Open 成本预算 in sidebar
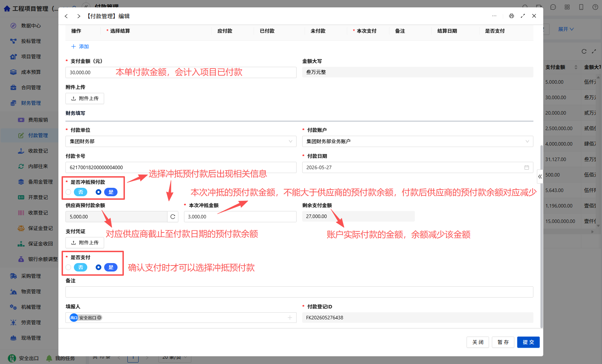602x364 pixels. point(31,72)
